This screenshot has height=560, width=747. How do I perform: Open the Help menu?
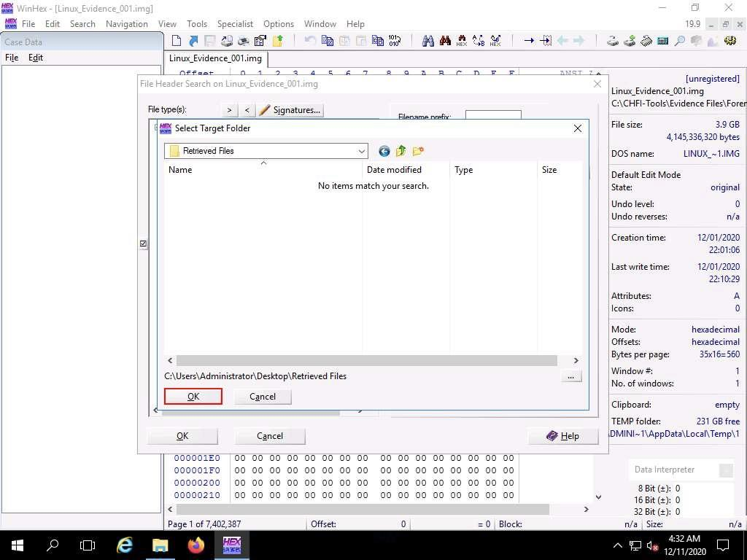click(x=355, y=24)
